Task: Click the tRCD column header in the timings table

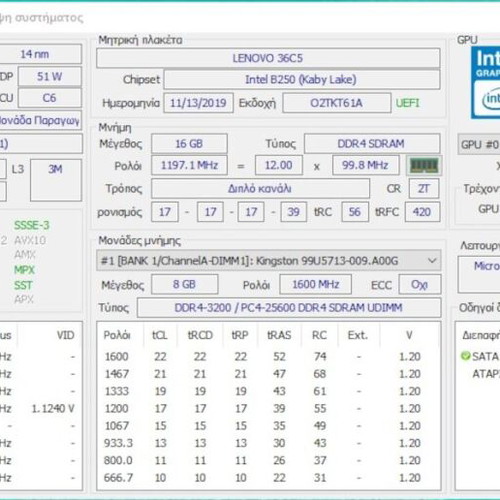Action: click(200, 335)
